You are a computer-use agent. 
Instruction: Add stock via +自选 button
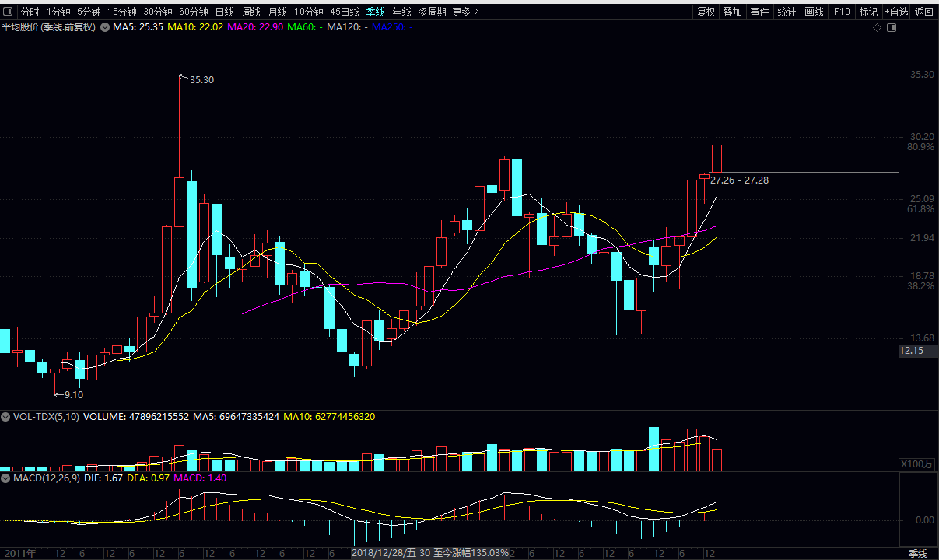tap(897, 12)
